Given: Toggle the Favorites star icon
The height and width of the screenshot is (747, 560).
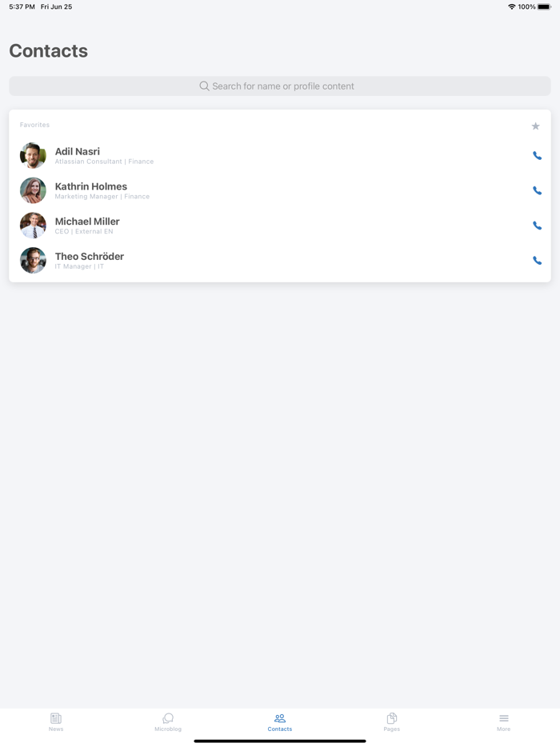Looking at the screenshot, I should pos(536,126).
